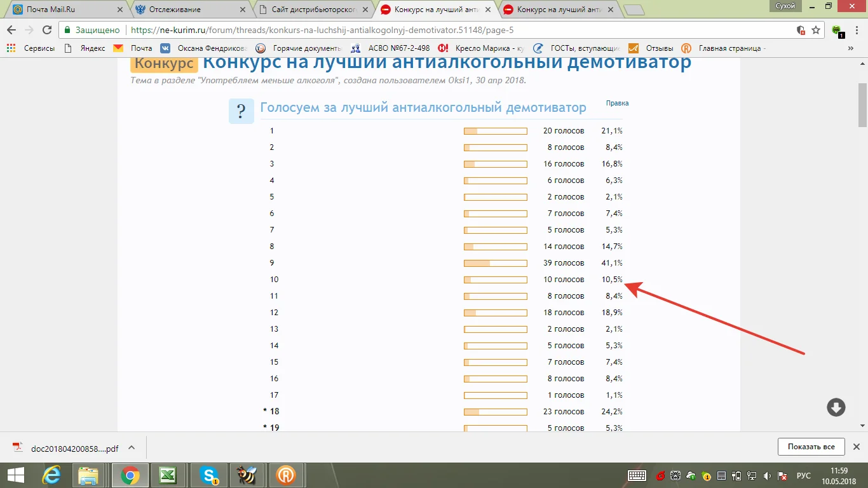Switch input language via РУС indicator
868x488 pixels.
click(804, 475)
